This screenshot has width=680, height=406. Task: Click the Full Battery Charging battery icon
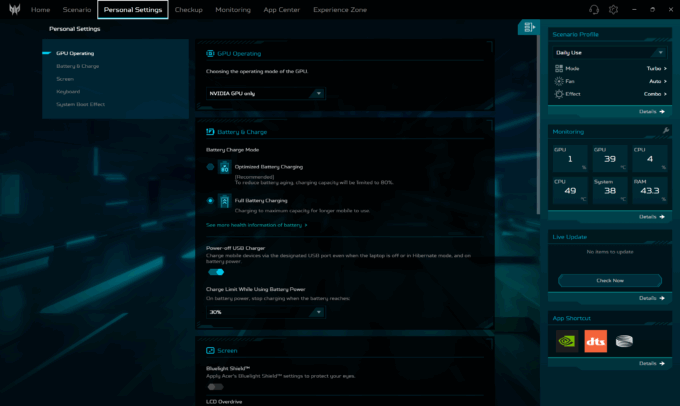[224, 201]
